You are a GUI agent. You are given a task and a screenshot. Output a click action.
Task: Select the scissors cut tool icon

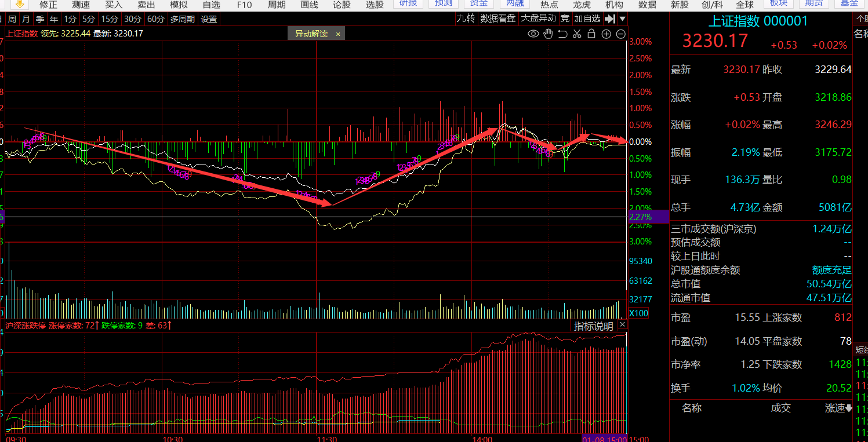(576, 34)
